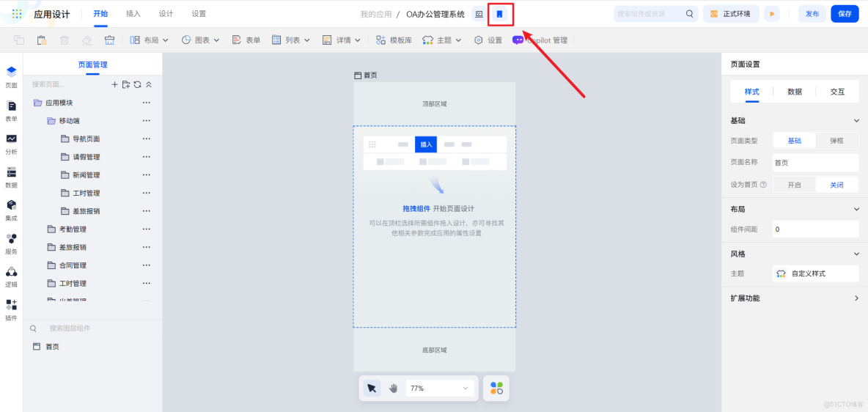Screen dimensions: 868x412
Task: Open the 正式环境 environment selector
Action: 731,14
